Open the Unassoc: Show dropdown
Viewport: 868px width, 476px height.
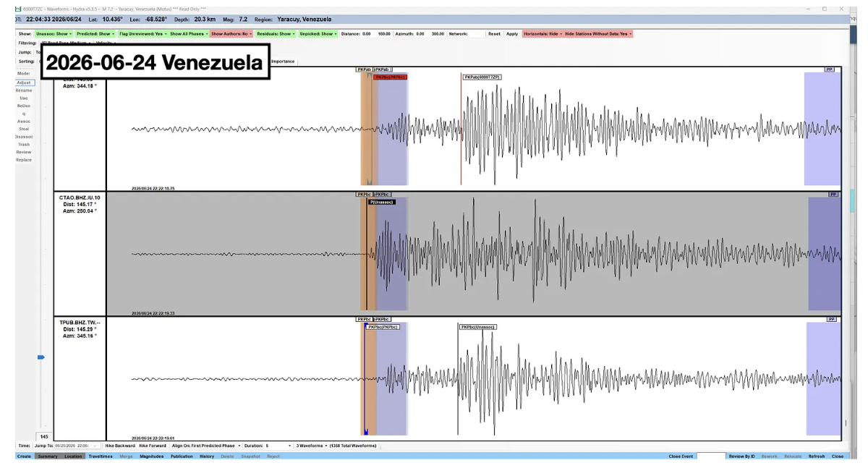tap(54, 34)
